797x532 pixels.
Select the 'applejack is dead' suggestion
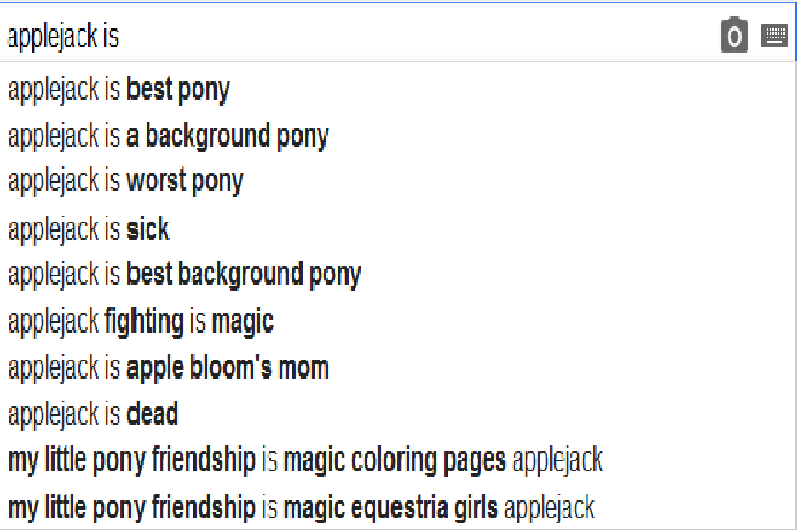point(93,414)
